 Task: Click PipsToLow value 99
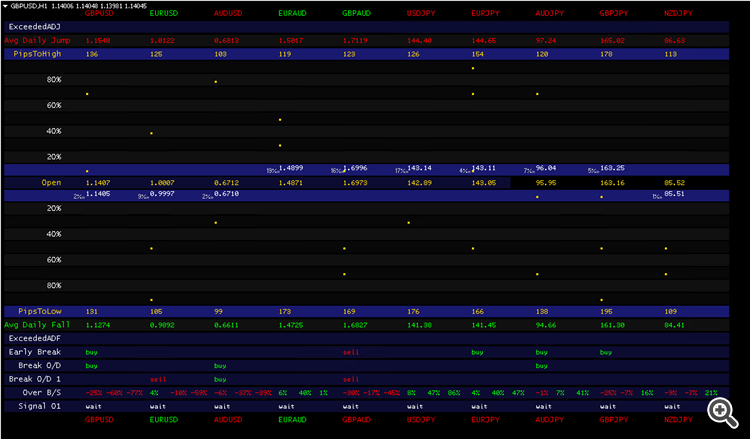(x=218, y=311)
